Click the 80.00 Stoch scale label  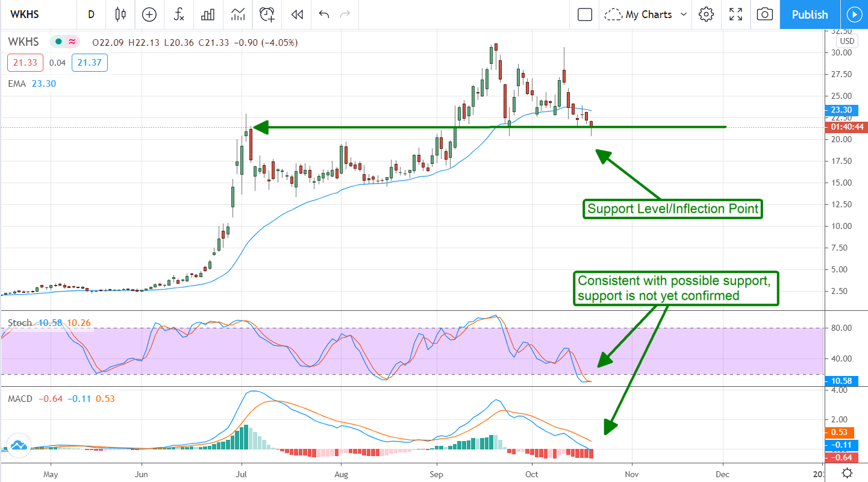pos(841,328)
